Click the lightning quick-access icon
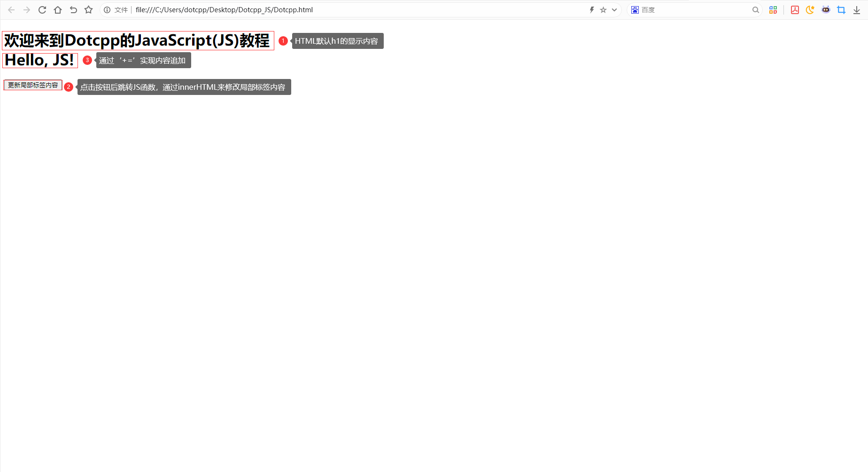 [x=591, y=9]
